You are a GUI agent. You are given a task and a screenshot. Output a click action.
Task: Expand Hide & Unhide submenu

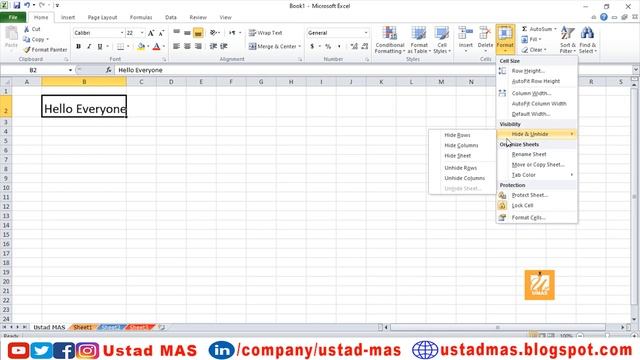[537, 134]
